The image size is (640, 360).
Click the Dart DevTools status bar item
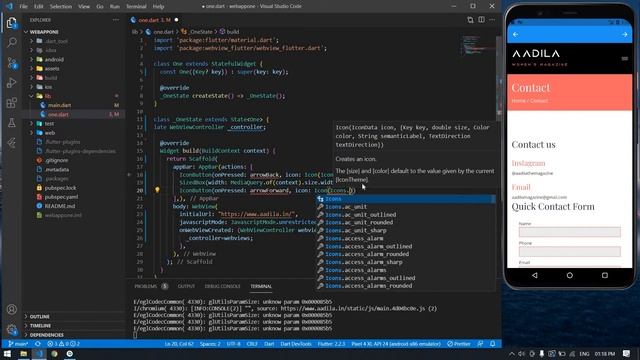296,344
